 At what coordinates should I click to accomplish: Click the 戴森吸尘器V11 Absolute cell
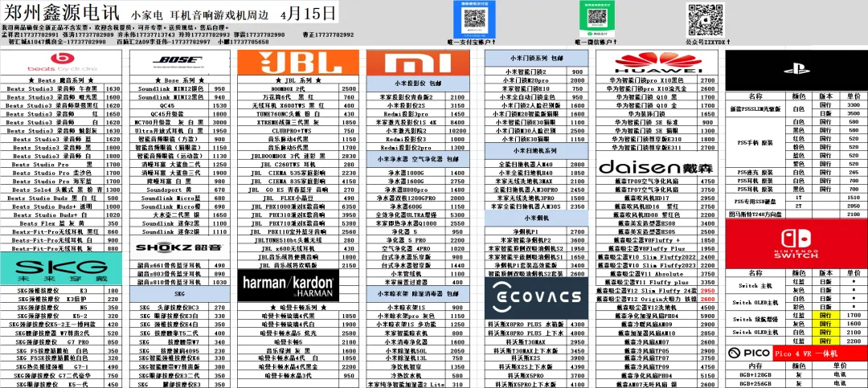click(x=648, y=273)
